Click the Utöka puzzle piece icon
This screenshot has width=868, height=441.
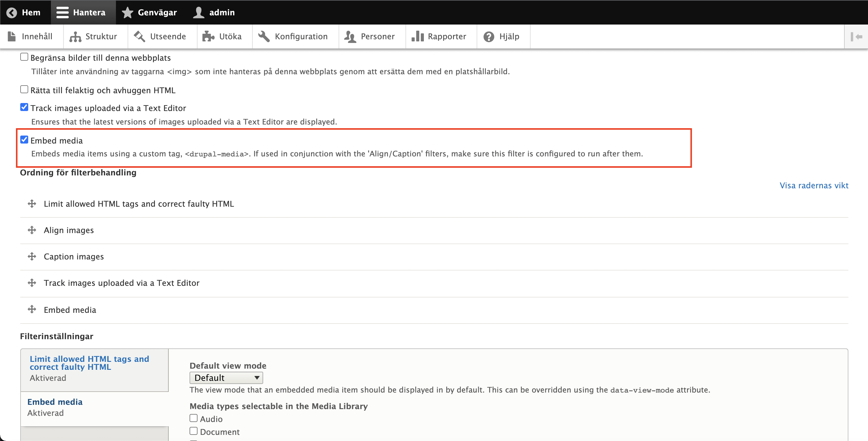tap(208, 36)
